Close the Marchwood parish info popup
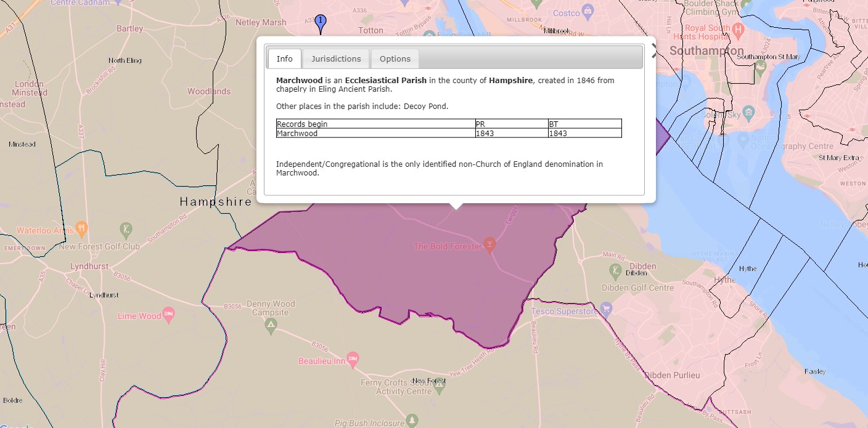This screenshot has width=868, height=428. click(653, 51)
